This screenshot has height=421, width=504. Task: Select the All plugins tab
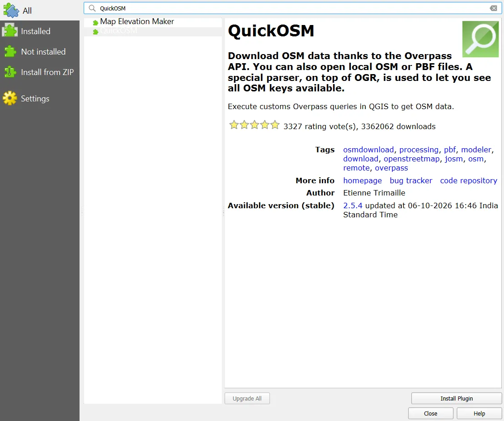40,10
